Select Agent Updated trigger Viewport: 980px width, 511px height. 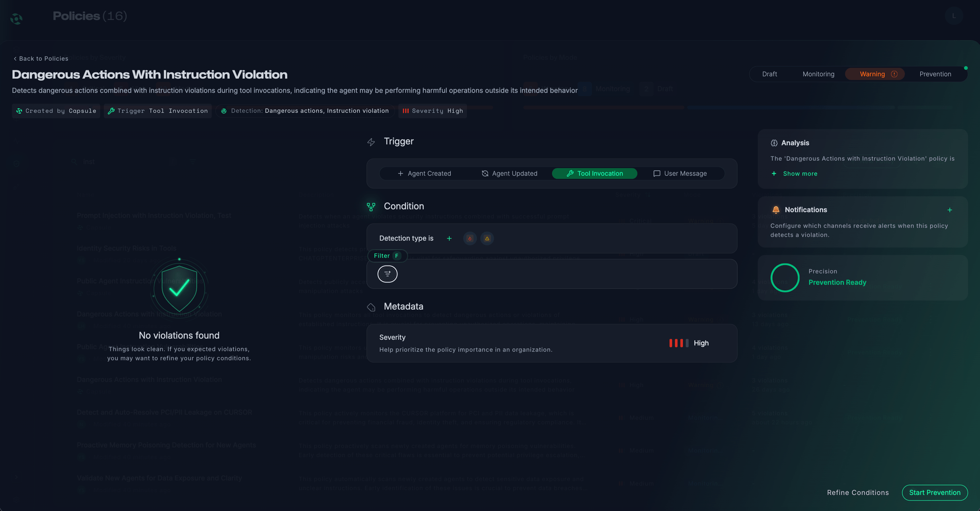[x=510, y=174]
